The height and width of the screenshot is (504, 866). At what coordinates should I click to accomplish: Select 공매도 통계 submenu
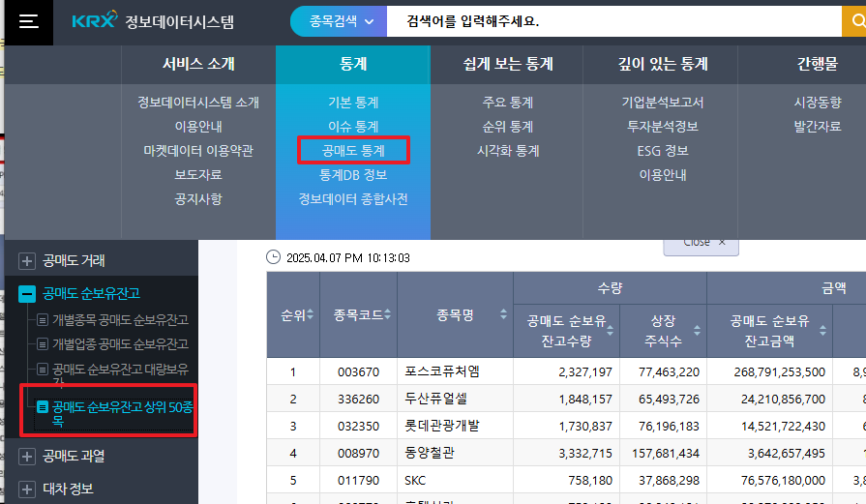[353, 151]
